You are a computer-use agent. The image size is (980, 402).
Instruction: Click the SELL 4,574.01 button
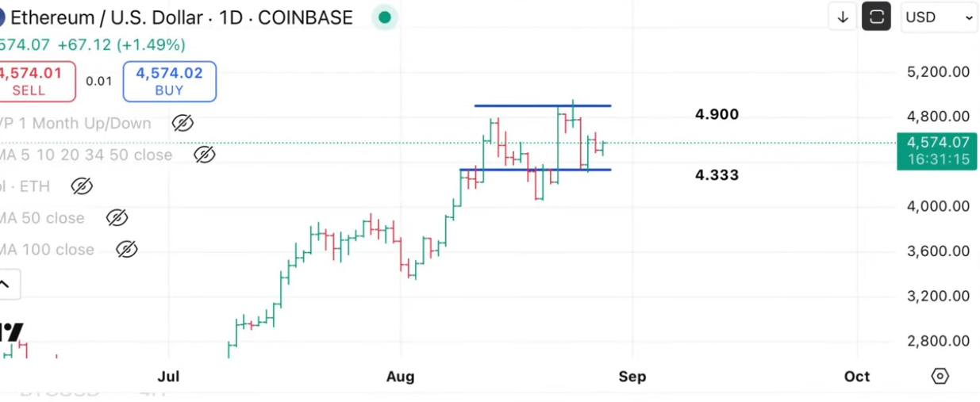click(x=32, y=81)
